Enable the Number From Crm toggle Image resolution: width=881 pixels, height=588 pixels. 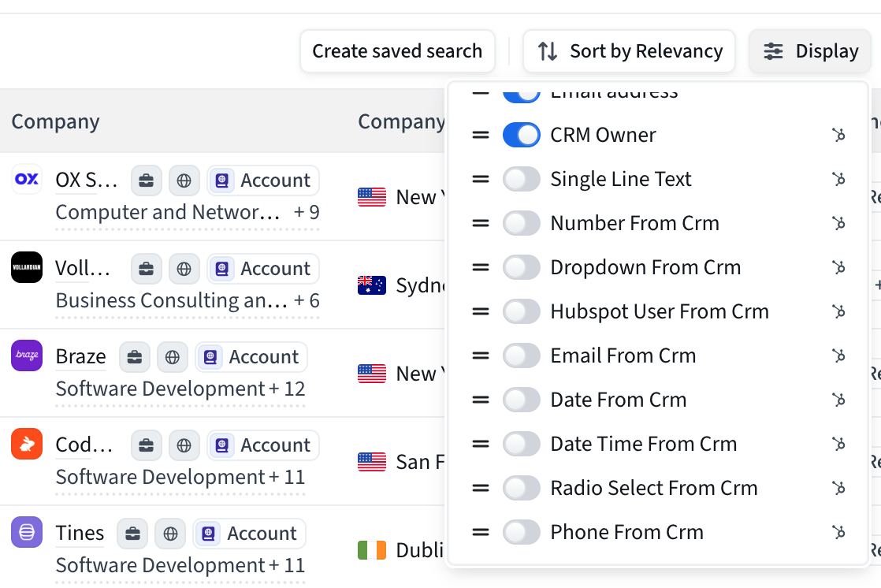522,223
